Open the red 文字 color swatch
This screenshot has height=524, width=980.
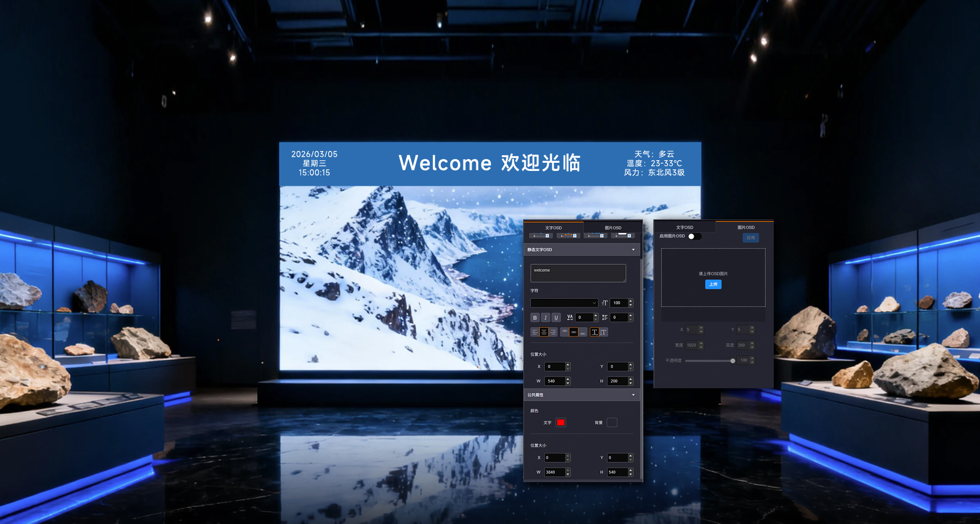click(561, 422)
